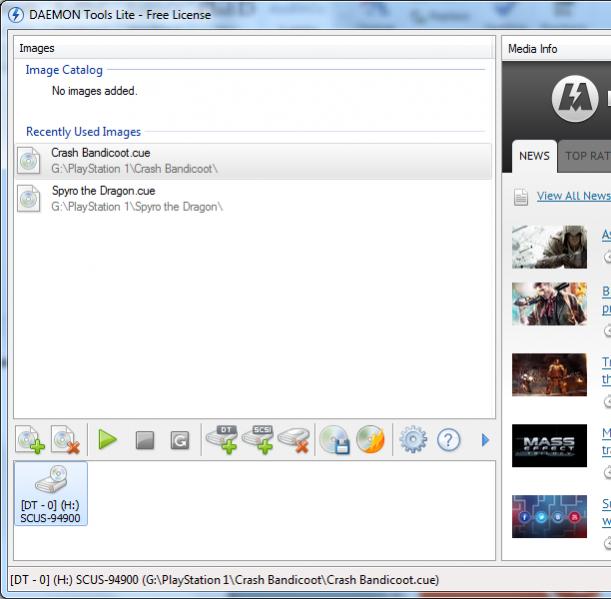Screen dimensions: 611x599
Task: Click the DAEMON Tools title bar icon
Action: pos(16,15)
